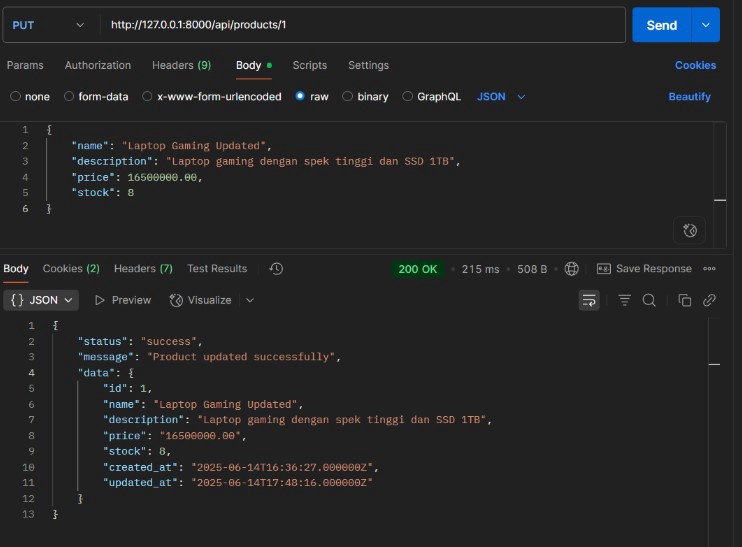Image resolution: width=742 pixels, height=547 pixels.
Task: Click the response history clock icon
Action: coord(276,269)
